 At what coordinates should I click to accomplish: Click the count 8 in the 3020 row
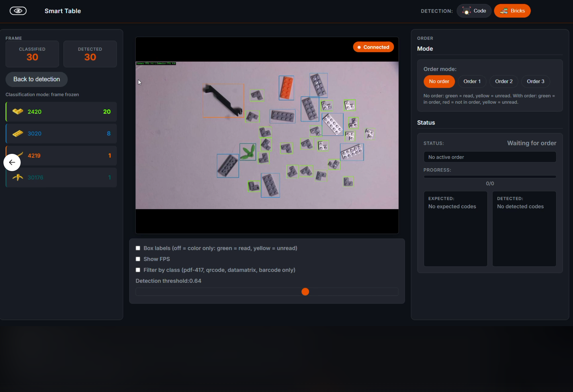(109, 134)
